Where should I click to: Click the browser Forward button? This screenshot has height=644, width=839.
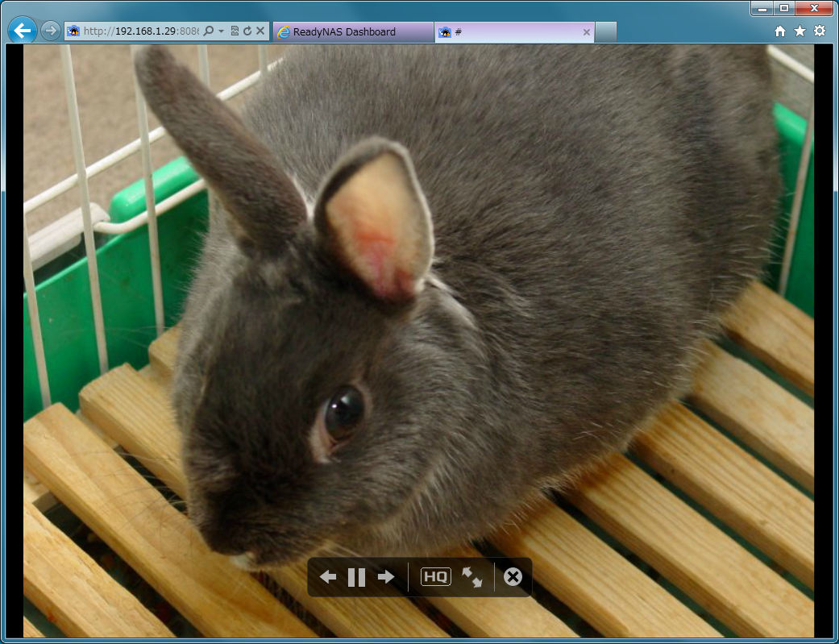click(50, 31)
